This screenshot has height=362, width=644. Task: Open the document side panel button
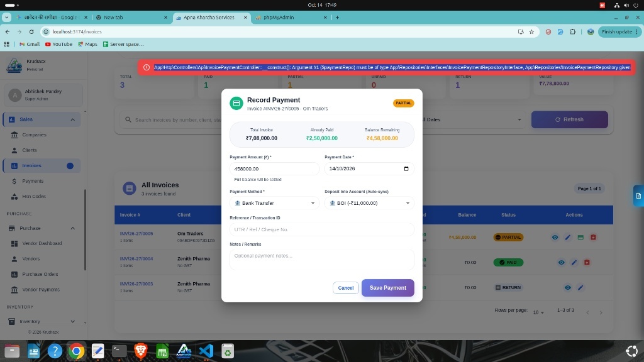638,196
